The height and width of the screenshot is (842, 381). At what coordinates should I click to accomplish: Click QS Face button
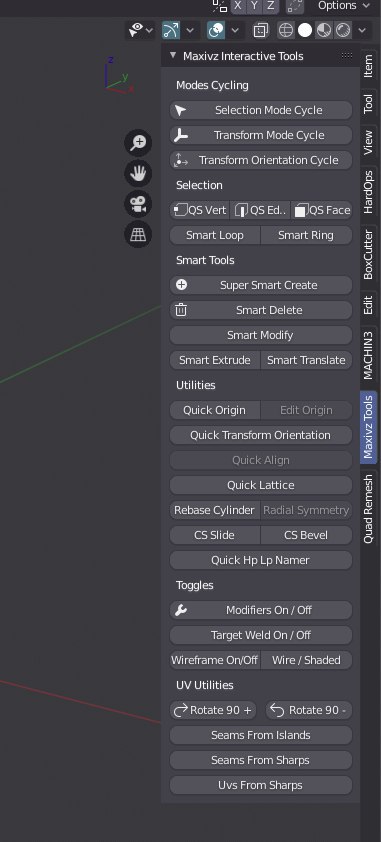[x=321, y=210]
